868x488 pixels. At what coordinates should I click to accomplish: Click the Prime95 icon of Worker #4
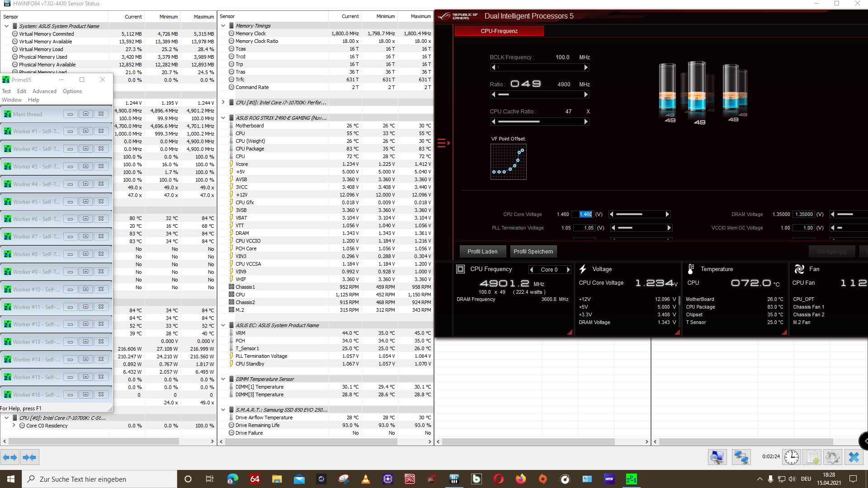[7, 184]
